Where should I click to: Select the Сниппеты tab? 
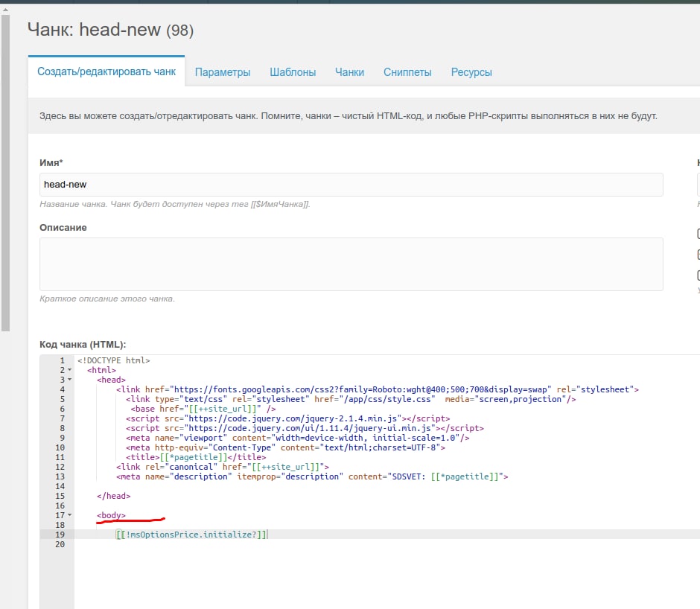click(407, 72)
